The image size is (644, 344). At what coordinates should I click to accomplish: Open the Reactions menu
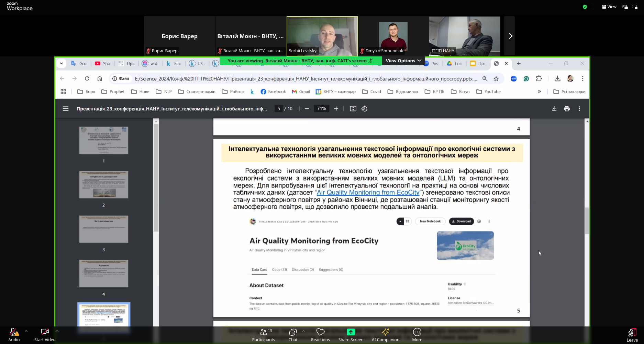point(320,335)
